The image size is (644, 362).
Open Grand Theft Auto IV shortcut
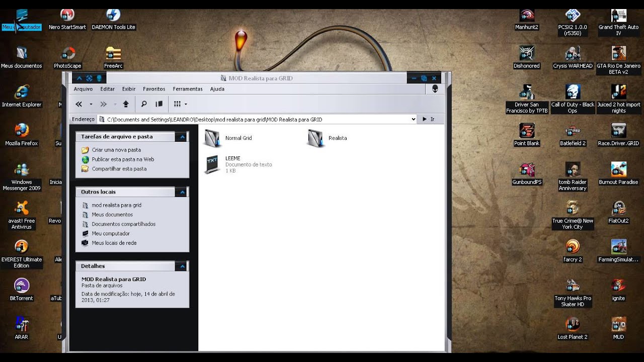618,23
